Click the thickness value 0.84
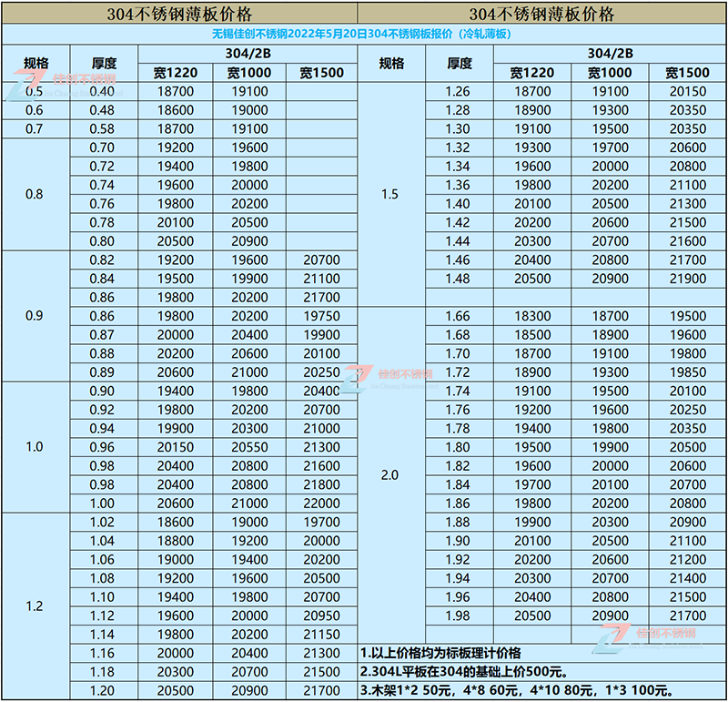The height and width of the screenshot is (702, 728). tap(102, 279)
